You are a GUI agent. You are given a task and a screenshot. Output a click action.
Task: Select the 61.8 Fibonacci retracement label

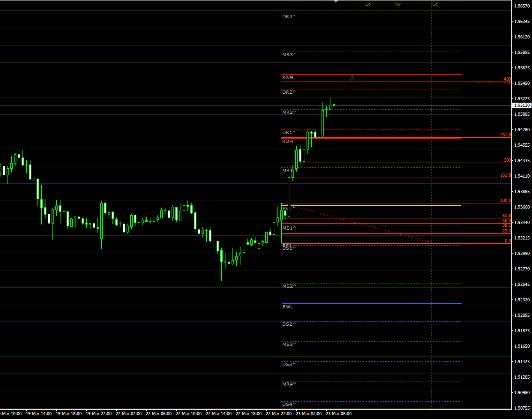click(x=507, y=216)
